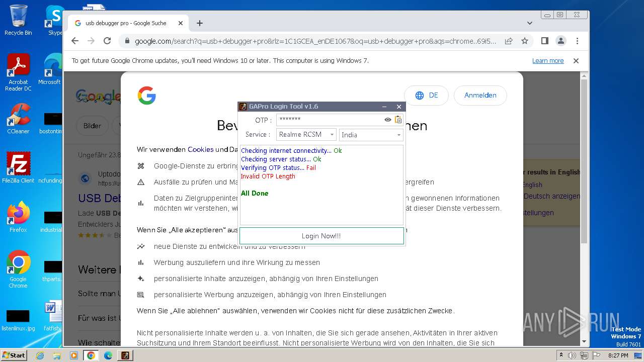This screenshot has height=362, width=644.
Task: Go forward in Chrome
Action: coord(91,41)
